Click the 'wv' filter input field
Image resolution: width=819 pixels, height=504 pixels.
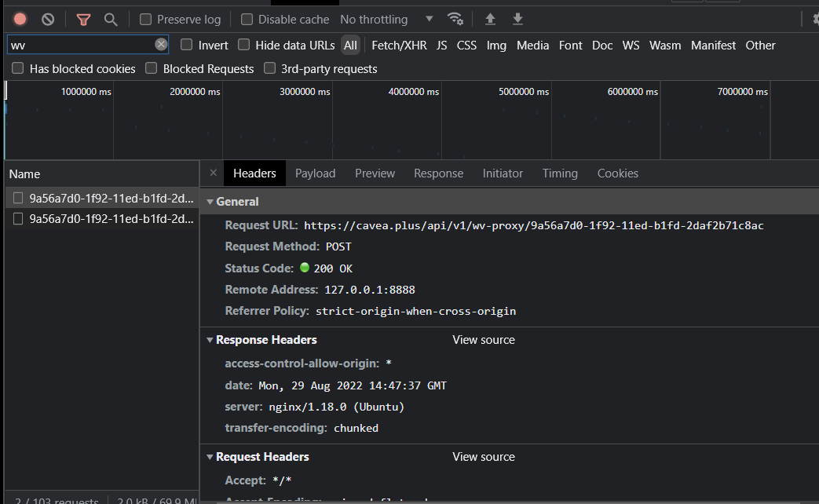(79, 45)
